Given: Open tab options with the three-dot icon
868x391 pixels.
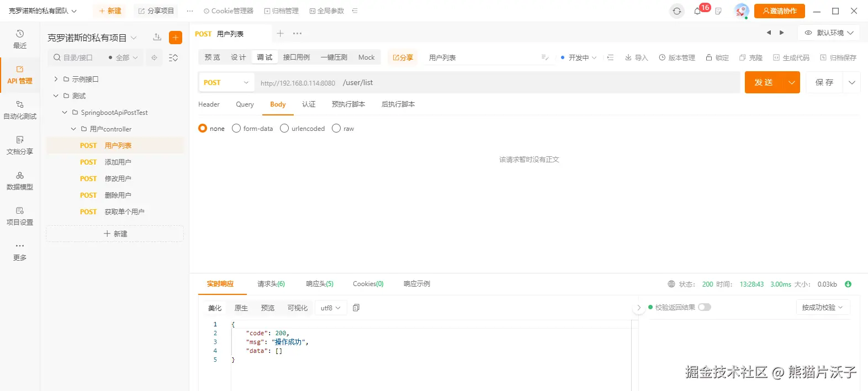Looking at the screenshot, I should 297,34.
